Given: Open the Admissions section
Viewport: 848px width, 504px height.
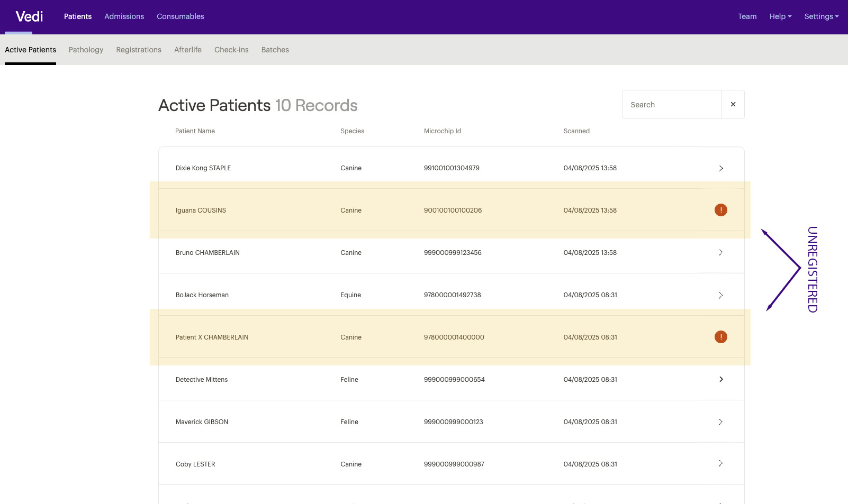Looking at the screenshot, I should 124,16.
